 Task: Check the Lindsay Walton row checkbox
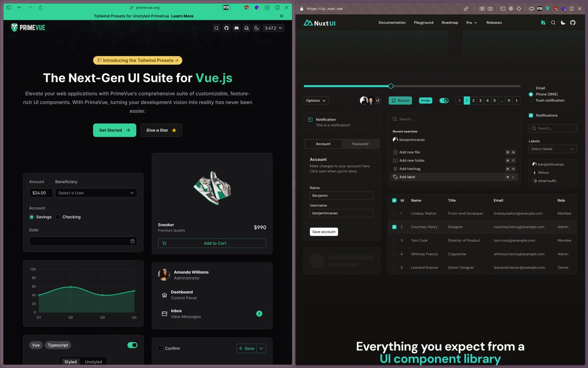[394, 214]
